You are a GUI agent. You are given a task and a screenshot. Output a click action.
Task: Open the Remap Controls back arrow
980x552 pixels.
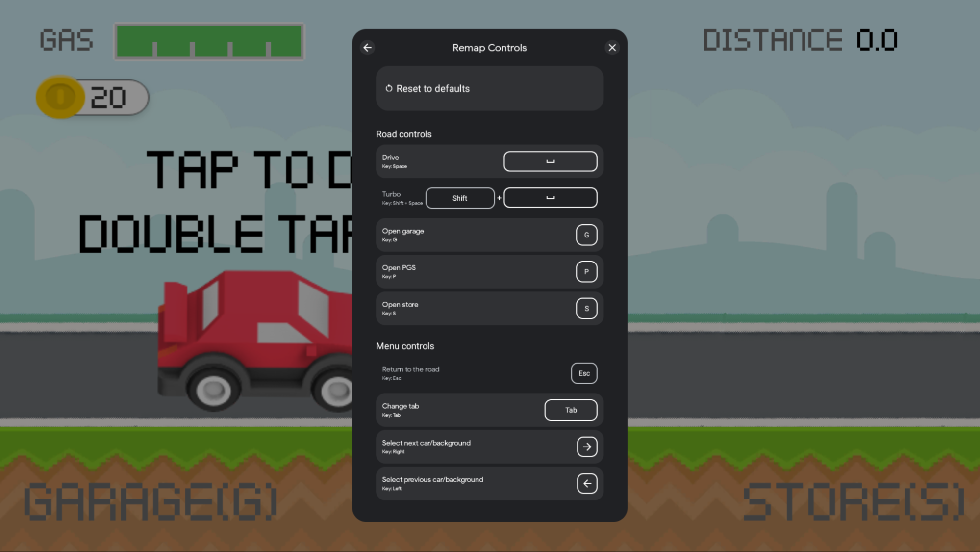[x=368, y=47]
